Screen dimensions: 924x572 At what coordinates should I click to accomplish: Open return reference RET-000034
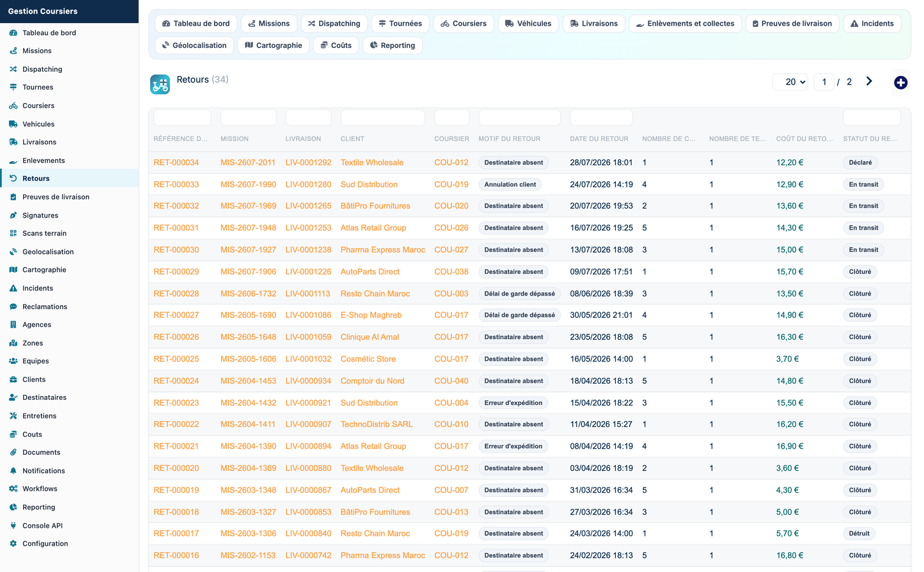click(176, 163)
